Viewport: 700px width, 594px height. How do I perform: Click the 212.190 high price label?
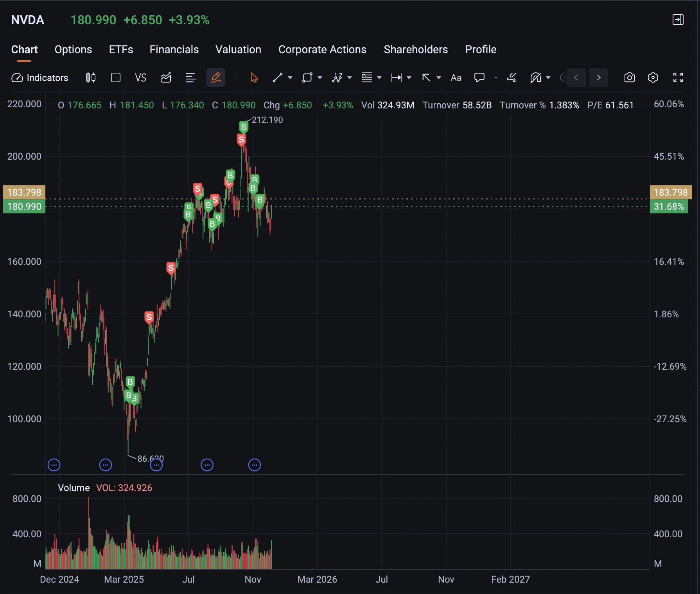[x=267, y=120]
